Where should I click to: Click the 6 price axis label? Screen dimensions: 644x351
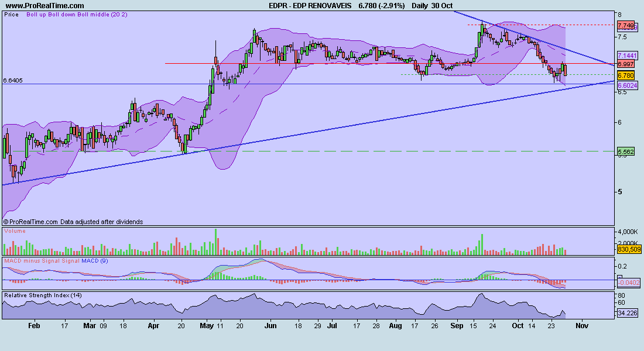pos(620,122)
